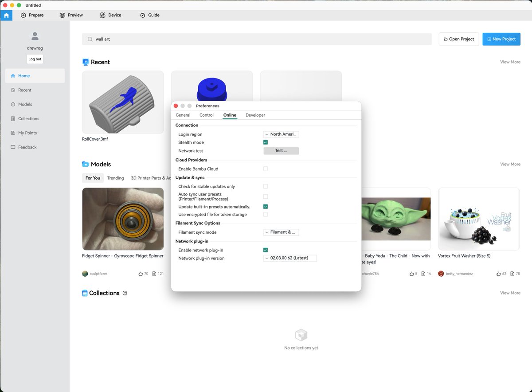The width and height of the screenshot is (532, 392).
Task: Open the Device tab
Action: [110, 15]
